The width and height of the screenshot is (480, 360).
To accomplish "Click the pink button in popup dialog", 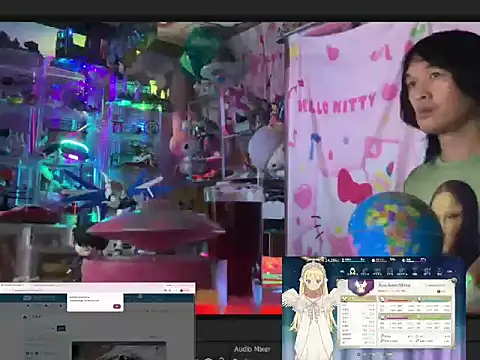I will click(x=117, y=306).
